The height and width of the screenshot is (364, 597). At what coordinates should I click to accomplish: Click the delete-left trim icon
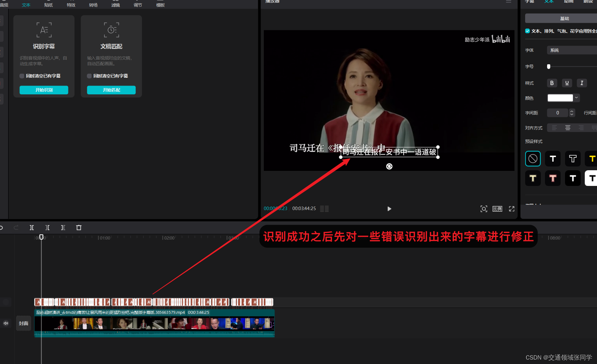(47, 228)
